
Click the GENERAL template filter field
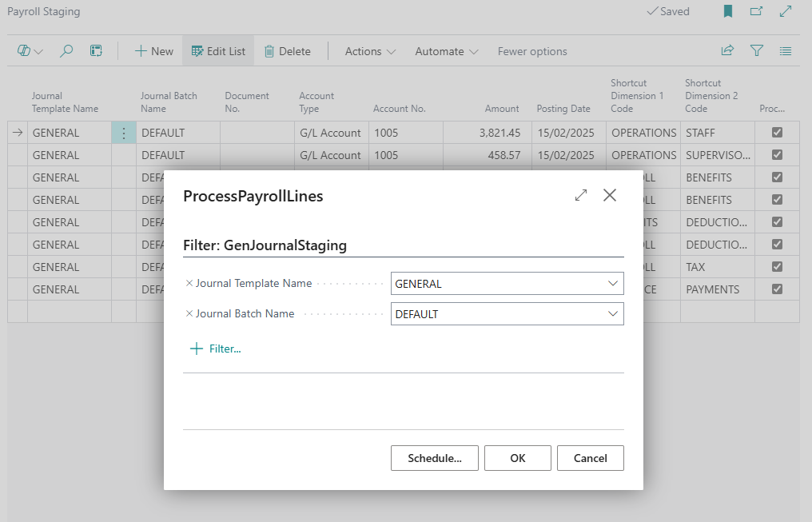[x=507, y=283]
